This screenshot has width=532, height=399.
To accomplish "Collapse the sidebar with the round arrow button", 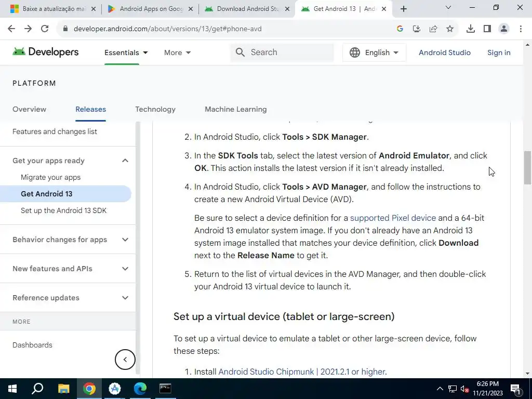I will coord(125,360).
